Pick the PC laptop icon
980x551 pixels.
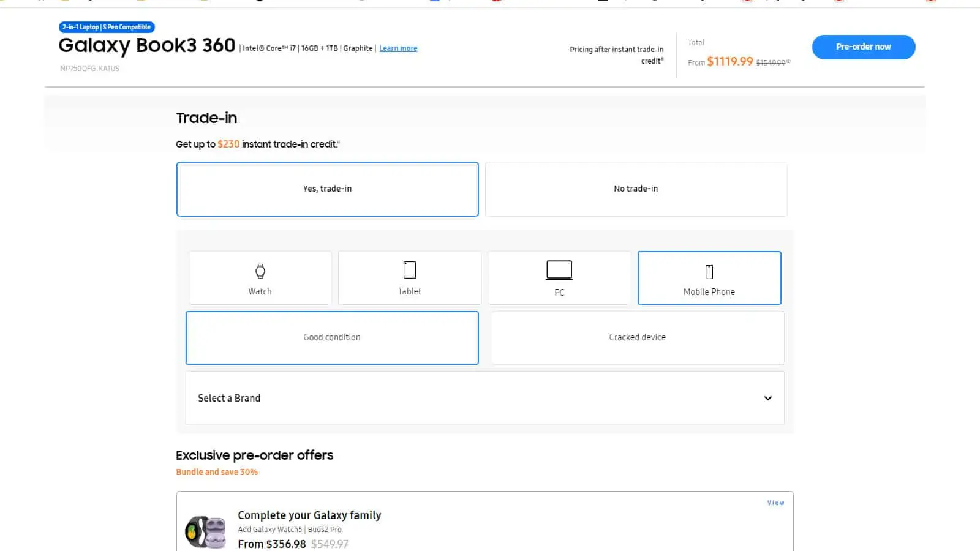(559, 270)
